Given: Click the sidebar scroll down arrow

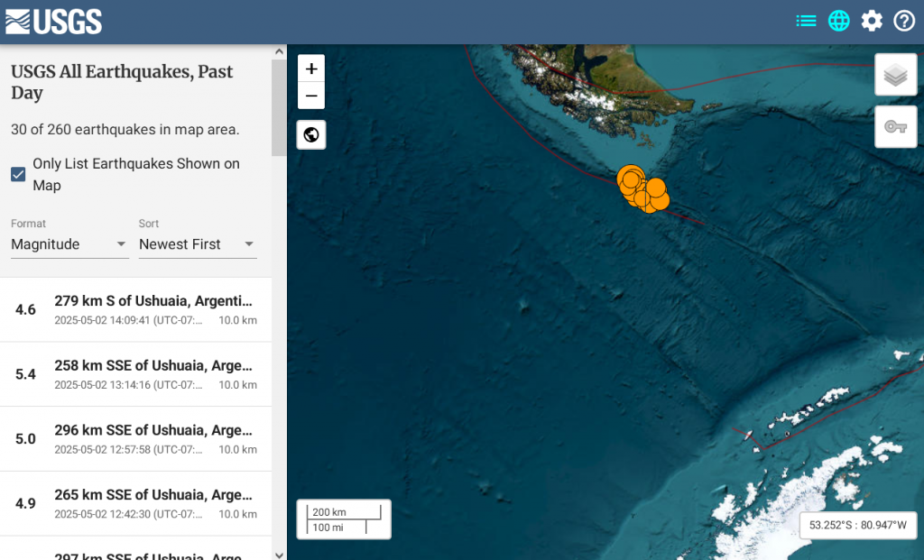Looking at the screenshot, I should [280, 555].
